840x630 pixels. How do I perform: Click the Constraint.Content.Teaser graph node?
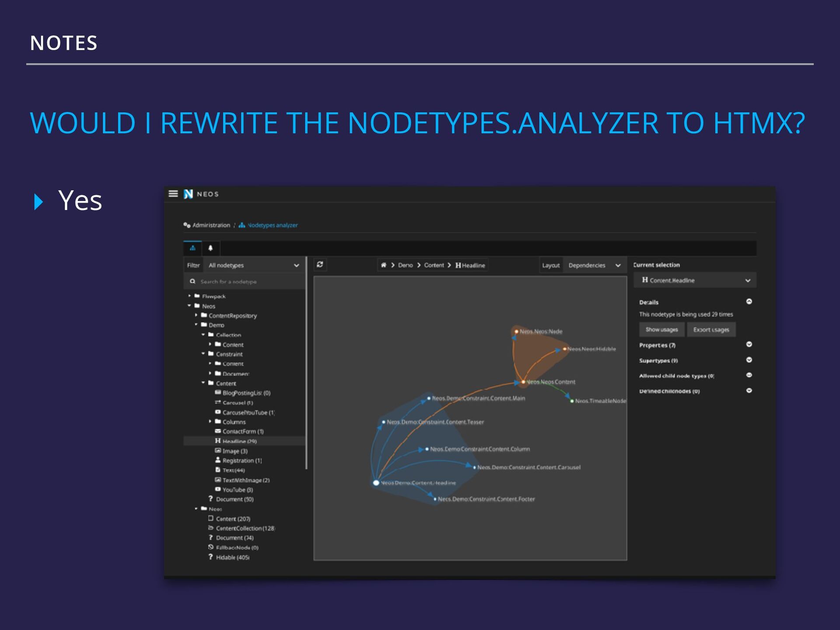pyautogui.click(x=384, y=422)
